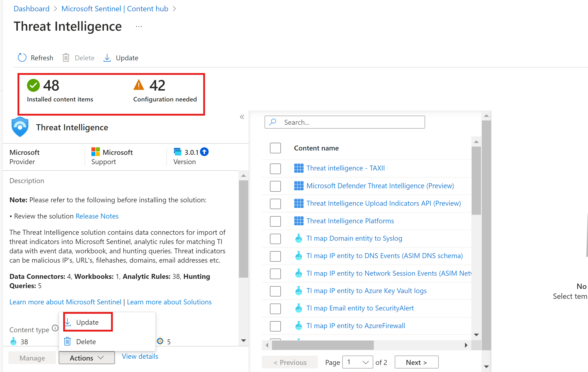The height and width of the screenshot is (372, 588).
Task: Click the Content type info icon
Action: click(55, 328)
